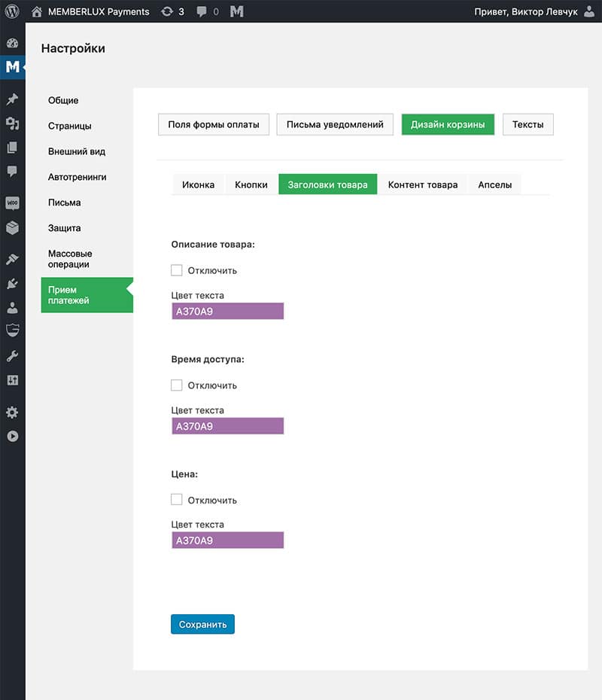Image resolution: width=602 pixels, height=700 pixels.
Task: Open the Письма уведомлений section
Action: (x=335, y=124)
